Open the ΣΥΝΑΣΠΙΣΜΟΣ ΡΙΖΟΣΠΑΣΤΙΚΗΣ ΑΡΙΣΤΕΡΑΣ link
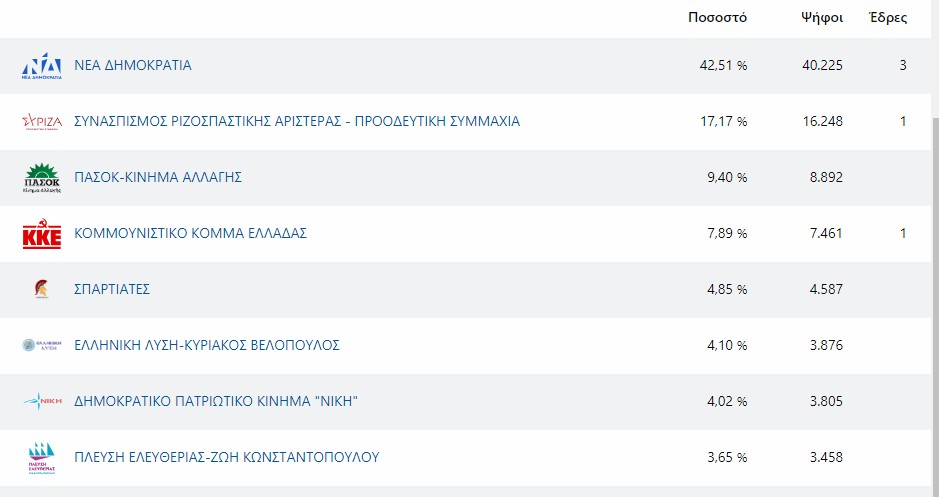 [x=297, y=122]
